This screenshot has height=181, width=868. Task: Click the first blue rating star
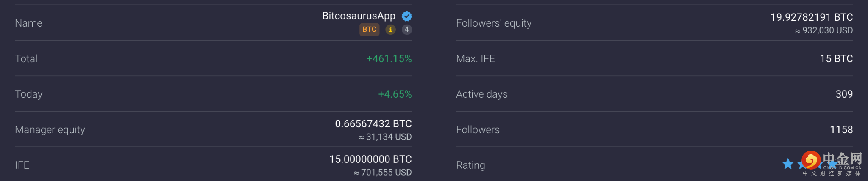tap(788, 164)
